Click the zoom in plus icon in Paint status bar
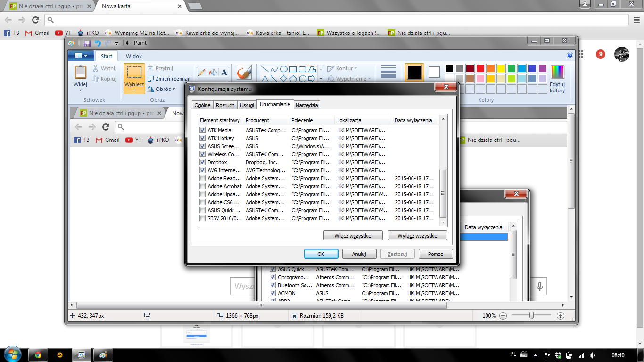This screenshot has height=362, width=644. point(561,316)
